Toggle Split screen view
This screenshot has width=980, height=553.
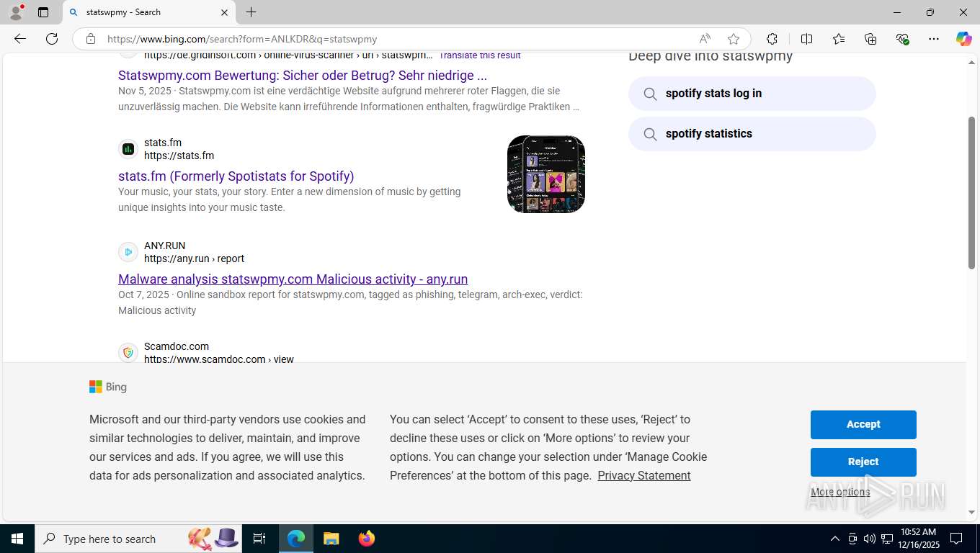[806, 39]
